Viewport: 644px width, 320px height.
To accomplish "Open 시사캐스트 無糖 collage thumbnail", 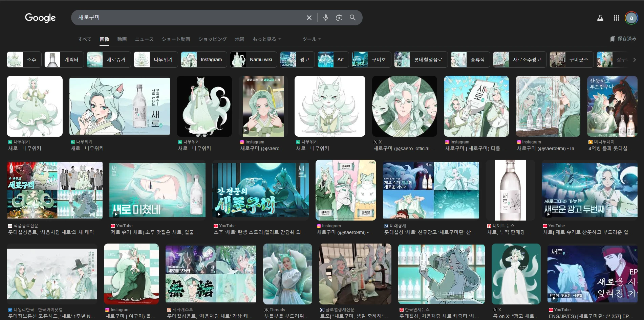I will 211,274.
